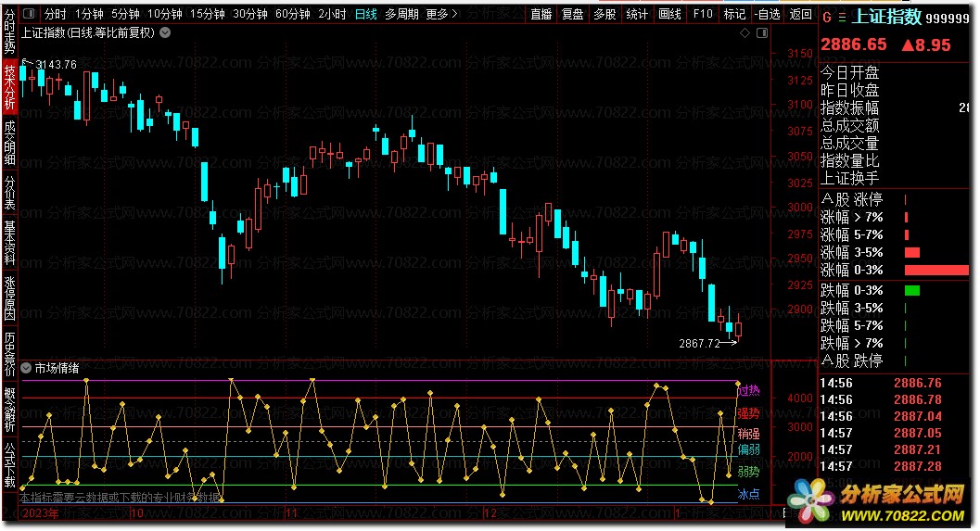The width and height of the screenshot is (980, 531).
Task: Open the 涨停原因 sidebar tab
Action: click(9, 298)
